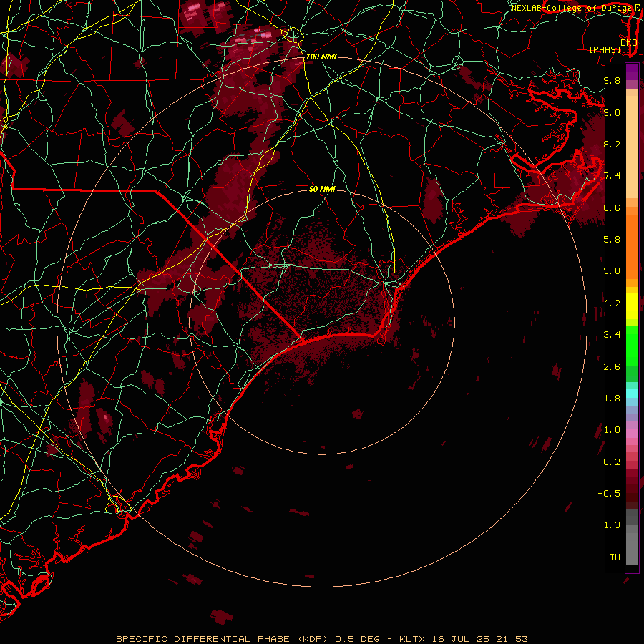This screenshot has width=644, height=644.
Task: Click the 7.4 color scale value
Action: point(612,176)
